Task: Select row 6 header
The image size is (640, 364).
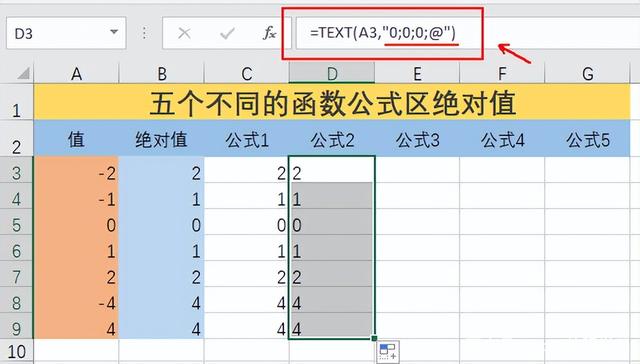Action: pos(16,248)
